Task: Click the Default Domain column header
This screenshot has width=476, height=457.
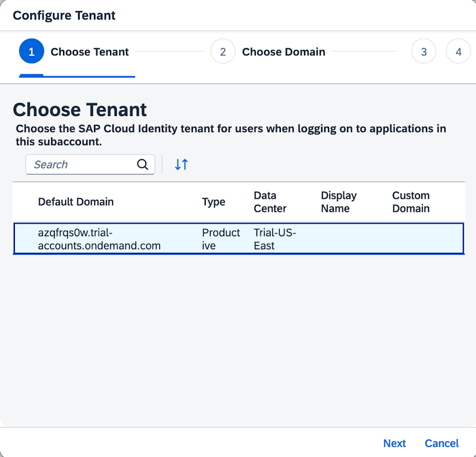Action: pos(76,202)
